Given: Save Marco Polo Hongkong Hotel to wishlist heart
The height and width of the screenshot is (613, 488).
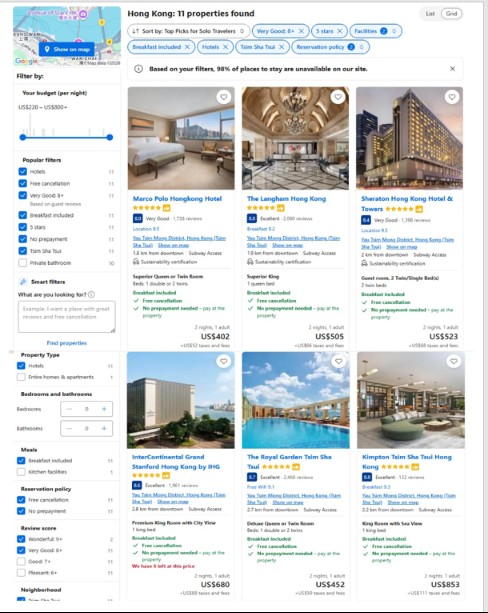Looking at the screenshot, I should [x=224, y=97].
